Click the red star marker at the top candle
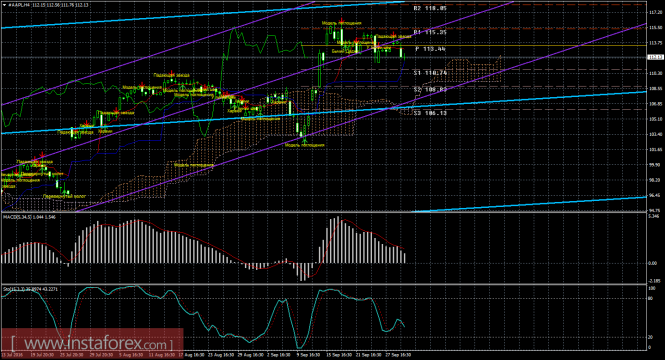This screenshot has height=360, width=665. tap(341, 20)
